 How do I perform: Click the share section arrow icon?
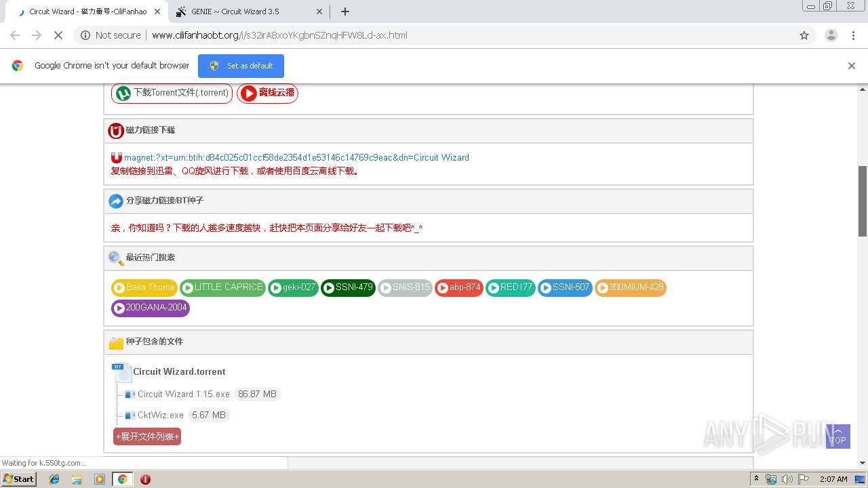coord(116,201)
